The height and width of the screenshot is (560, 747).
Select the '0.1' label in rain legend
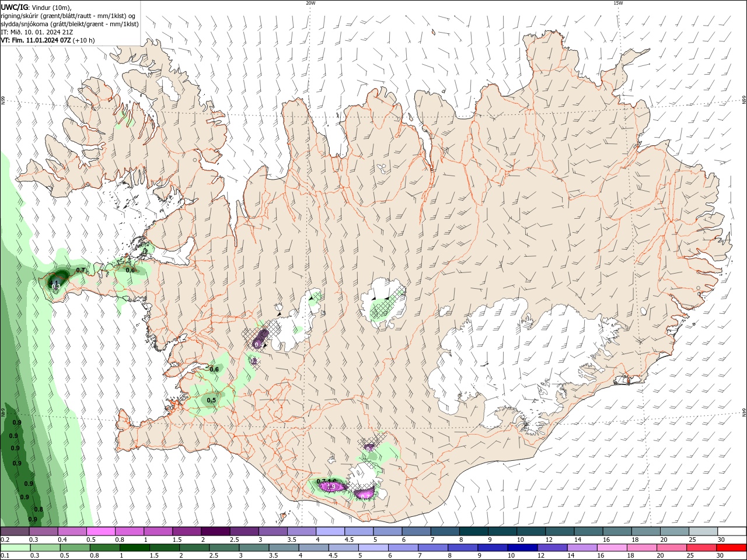[5, 555]
